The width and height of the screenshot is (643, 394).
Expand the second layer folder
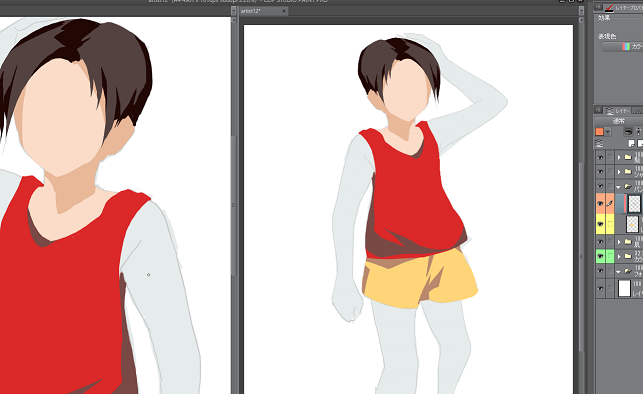[x=619, y=172]
